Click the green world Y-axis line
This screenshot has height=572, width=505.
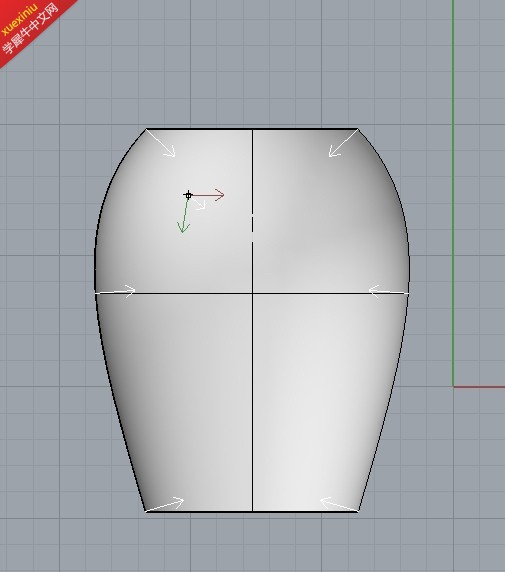[x=453, y=193]
